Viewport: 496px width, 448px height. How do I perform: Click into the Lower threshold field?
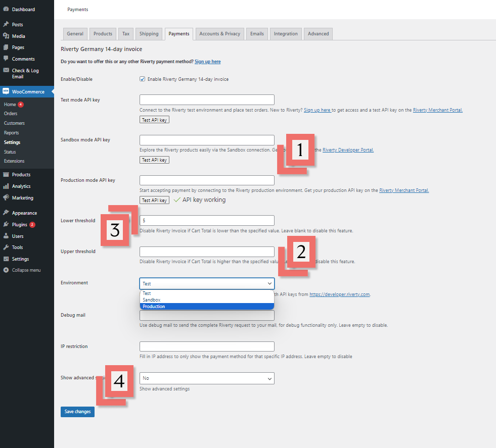(x=207, y=220)
